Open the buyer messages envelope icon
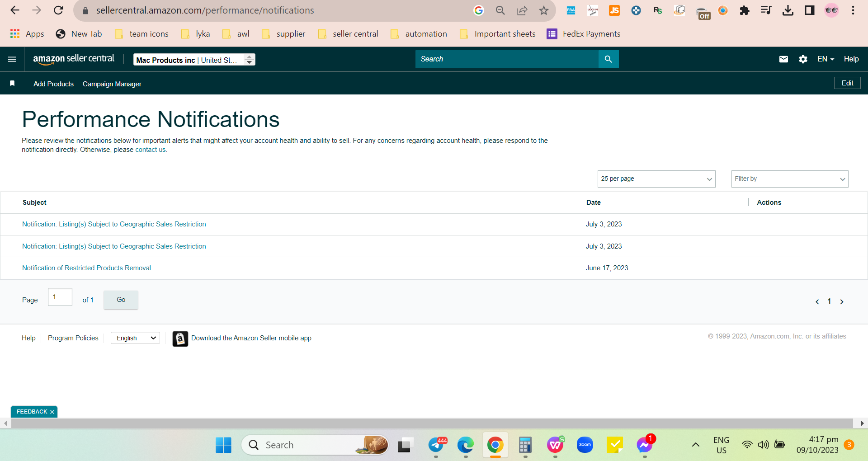The image size is (868, 461). [783, 59]
